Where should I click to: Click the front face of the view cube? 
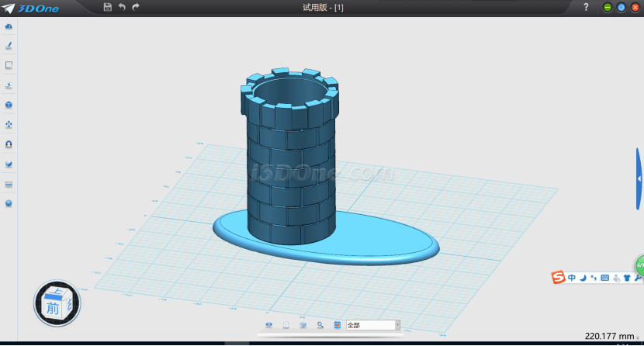[x=52, y=308]
